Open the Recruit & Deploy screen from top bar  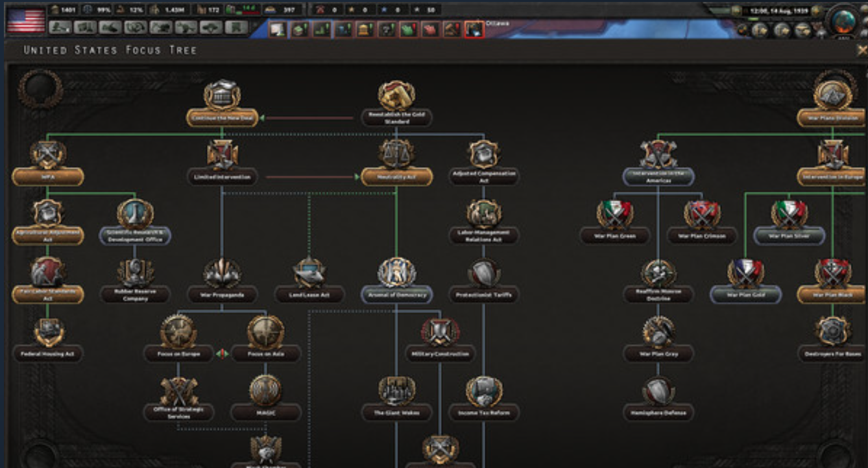pos(211,28)
